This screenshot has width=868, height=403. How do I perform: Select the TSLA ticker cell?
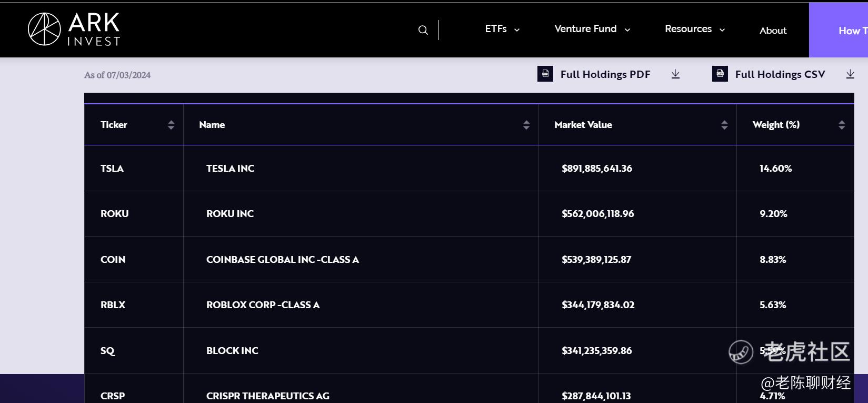[x=112, y=169]
